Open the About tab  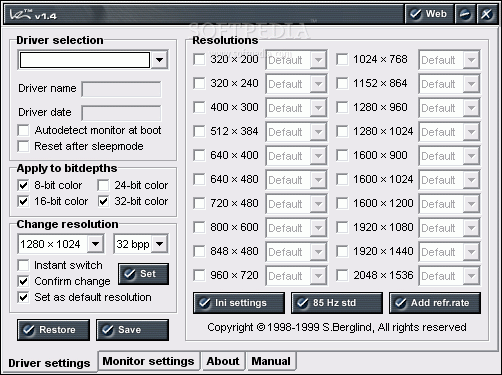click(x=223, y=361)
